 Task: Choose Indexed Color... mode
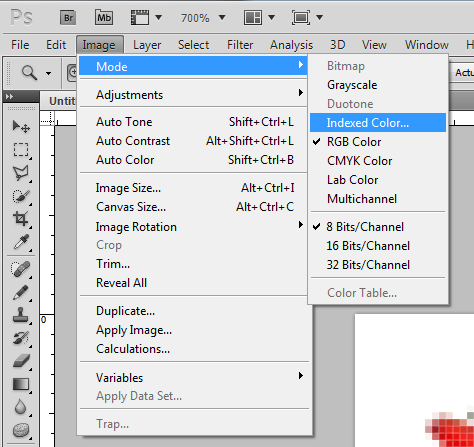click(x=378, y=123)
